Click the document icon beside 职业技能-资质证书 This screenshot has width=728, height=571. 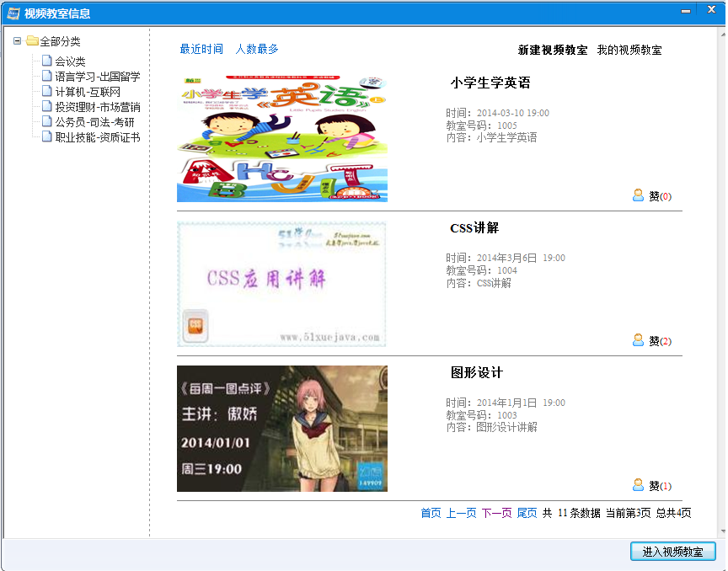pos(47,137)
